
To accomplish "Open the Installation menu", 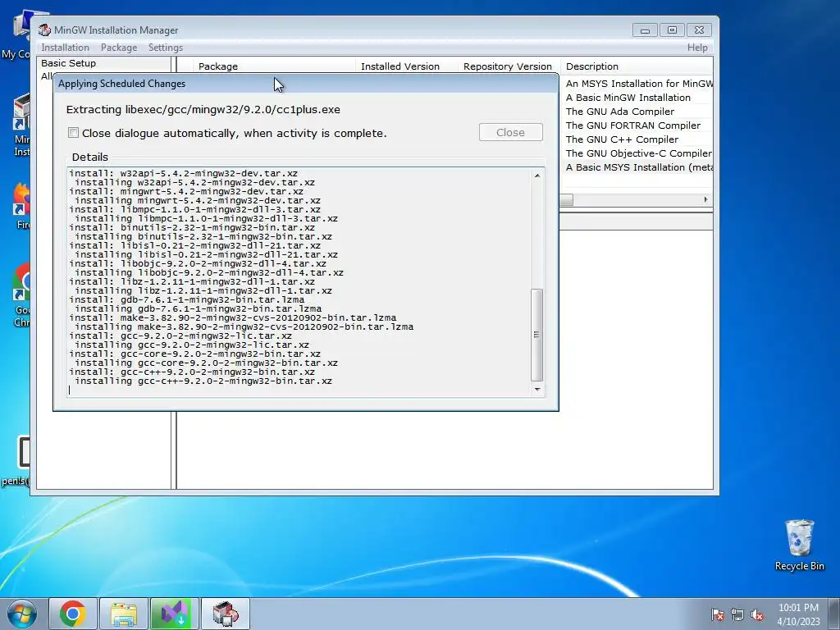I will point(66,48).
